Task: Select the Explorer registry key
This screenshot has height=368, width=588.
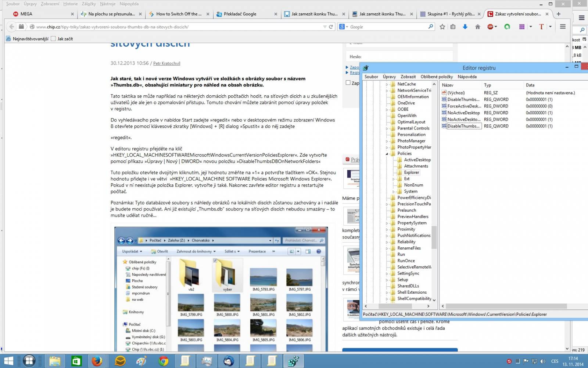Action: click(x=411, y=173)
